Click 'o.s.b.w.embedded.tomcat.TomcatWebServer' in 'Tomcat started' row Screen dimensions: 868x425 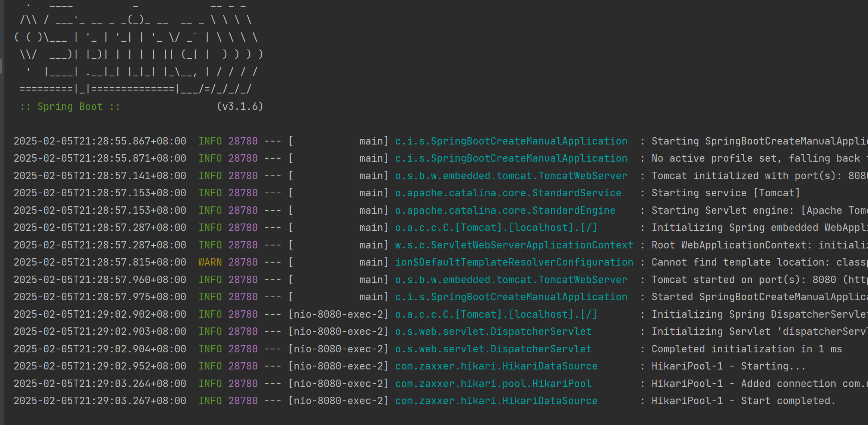pyautogui.click(x=511, y=280)
